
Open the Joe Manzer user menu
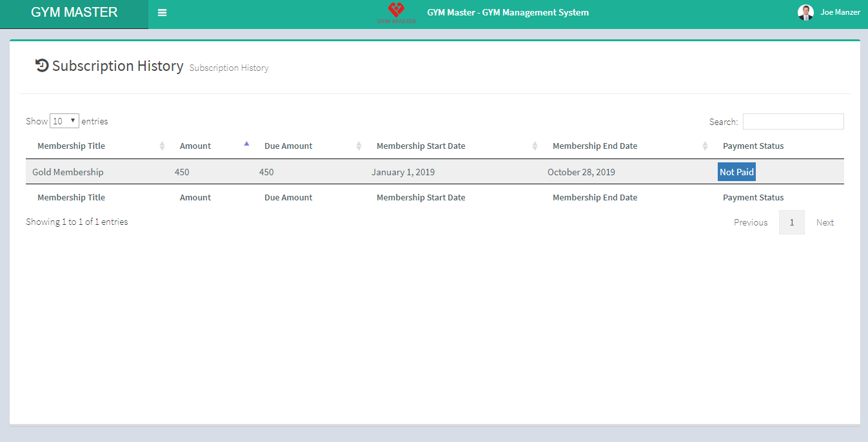[x=840, y=12]
